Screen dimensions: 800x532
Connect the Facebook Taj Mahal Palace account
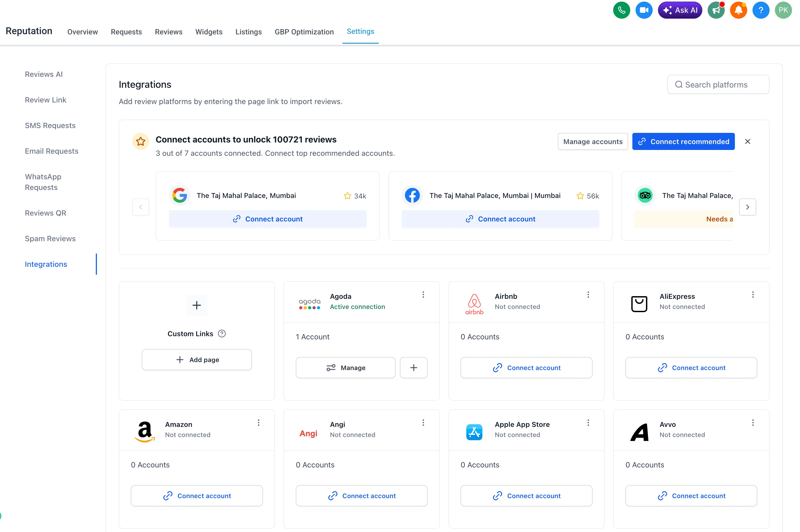(500, 219)
